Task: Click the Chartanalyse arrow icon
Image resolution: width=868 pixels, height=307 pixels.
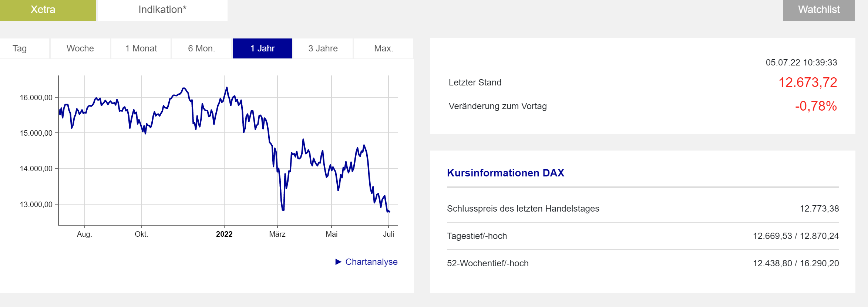Action: tap(338, 262)
